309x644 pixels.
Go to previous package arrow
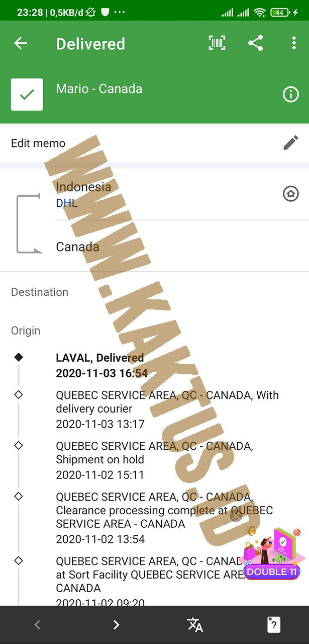37,625
